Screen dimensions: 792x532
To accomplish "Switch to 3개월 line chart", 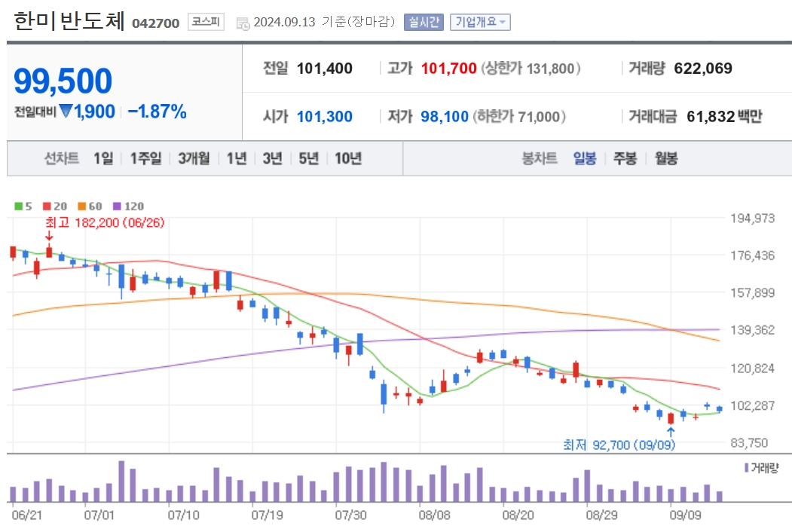I will [x=194, y=159].
